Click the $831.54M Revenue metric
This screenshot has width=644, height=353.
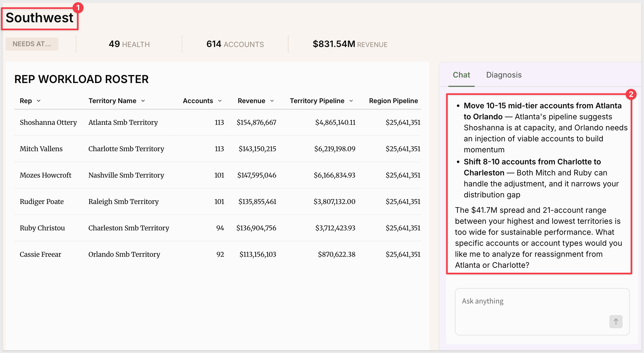[350, 44]
